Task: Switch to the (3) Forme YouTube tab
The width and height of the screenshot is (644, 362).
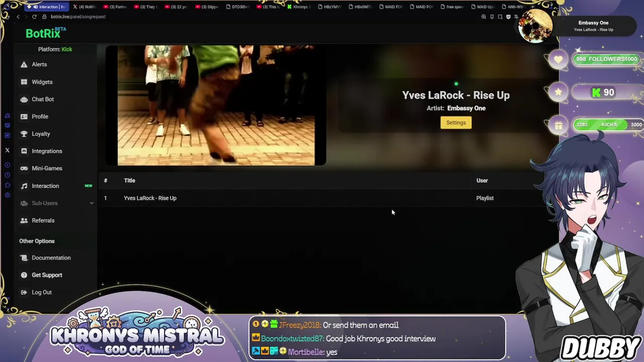Action: pos(115,7)
